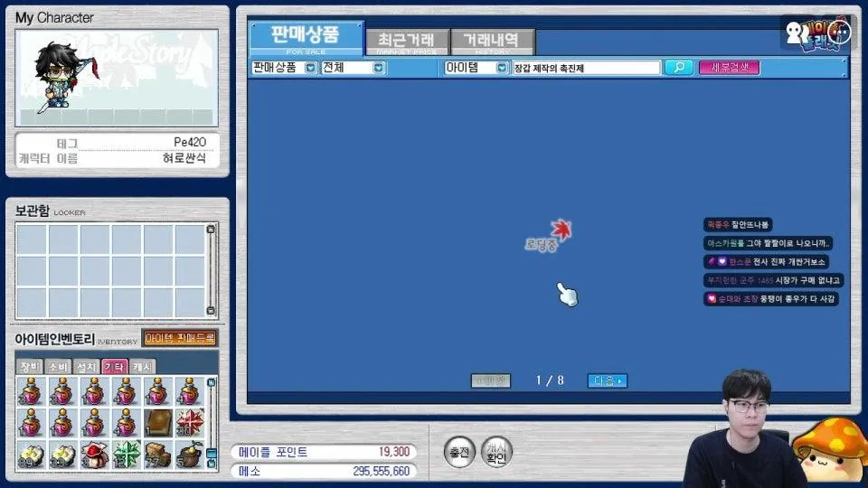Select the brown ore stack with count 77

pos(157,455)
